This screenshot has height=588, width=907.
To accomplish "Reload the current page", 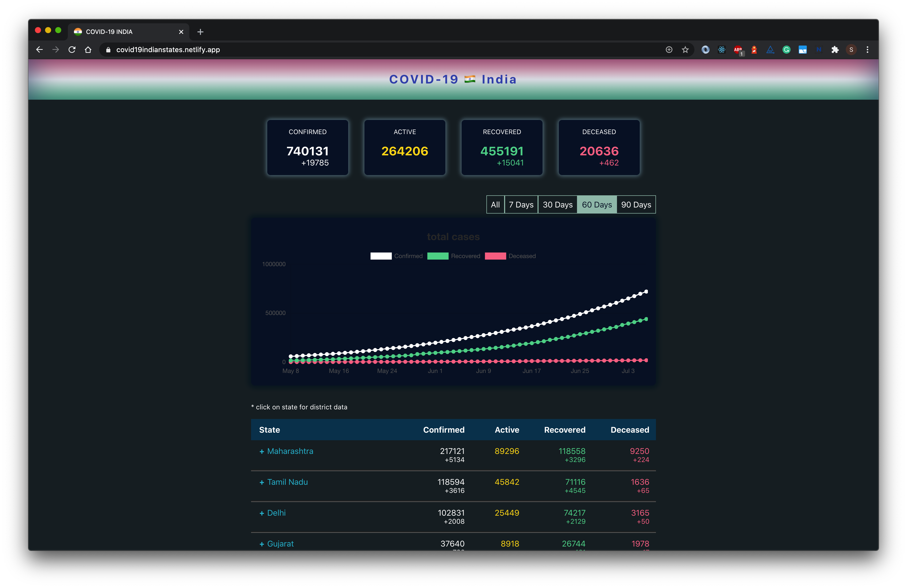I will 72,50.
